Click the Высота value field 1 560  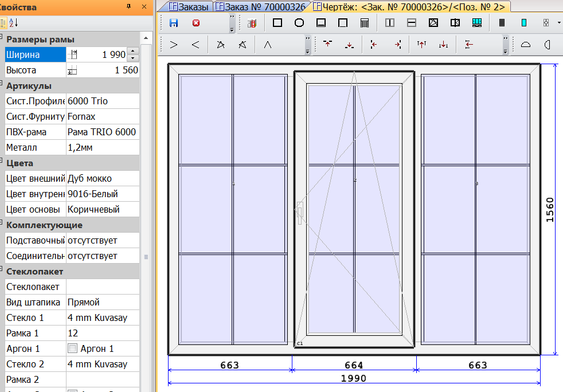(x=103, y=70)
